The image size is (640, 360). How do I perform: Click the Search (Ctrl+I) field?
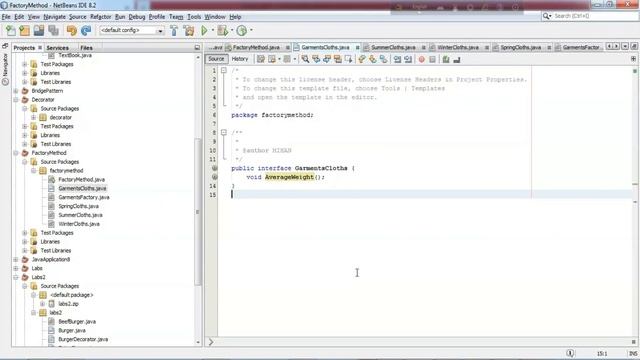589,16
